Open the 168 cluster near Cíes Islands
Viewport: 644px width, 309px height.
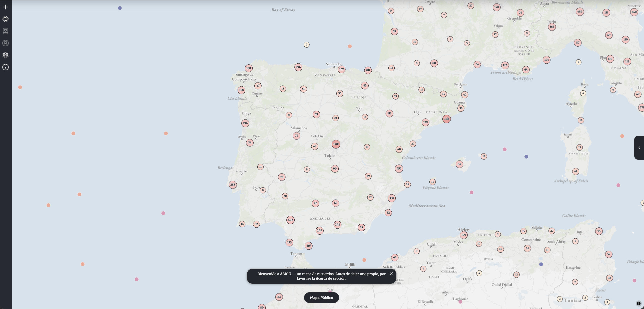241,90
